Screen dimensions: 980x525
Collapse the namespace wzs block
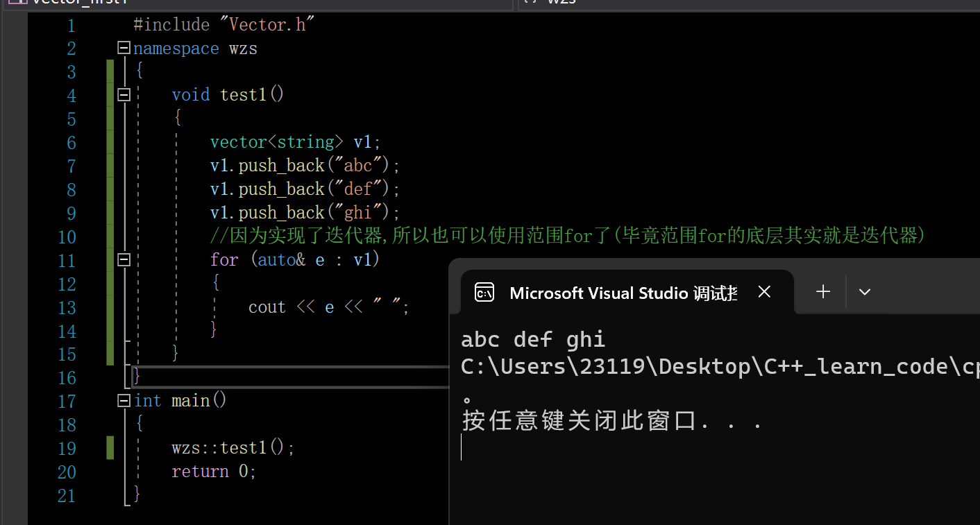[x=124, y=48]
